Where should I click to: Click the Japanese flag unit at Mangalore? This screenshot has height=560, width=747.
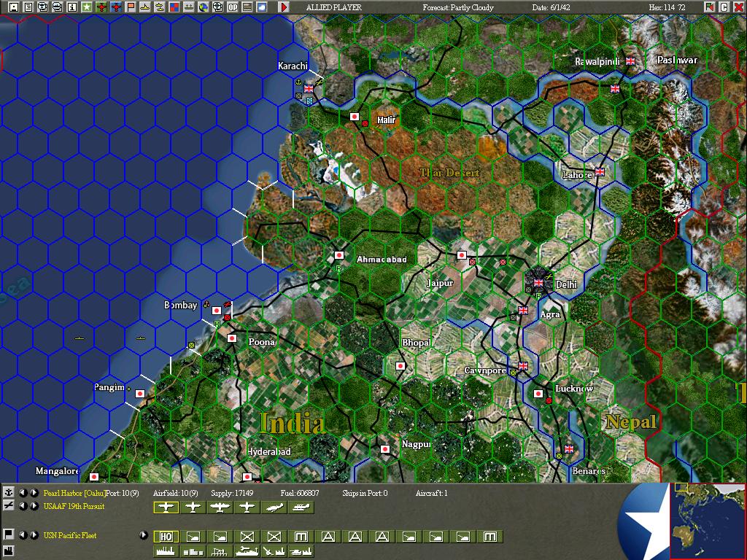click(x=94, y=477)
